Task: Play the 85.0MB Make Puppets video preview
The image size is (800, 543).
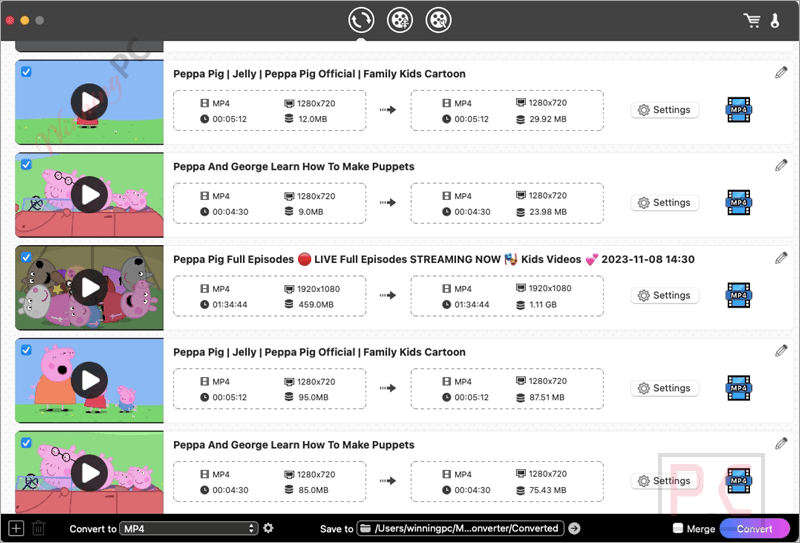Action: point(89,473)
